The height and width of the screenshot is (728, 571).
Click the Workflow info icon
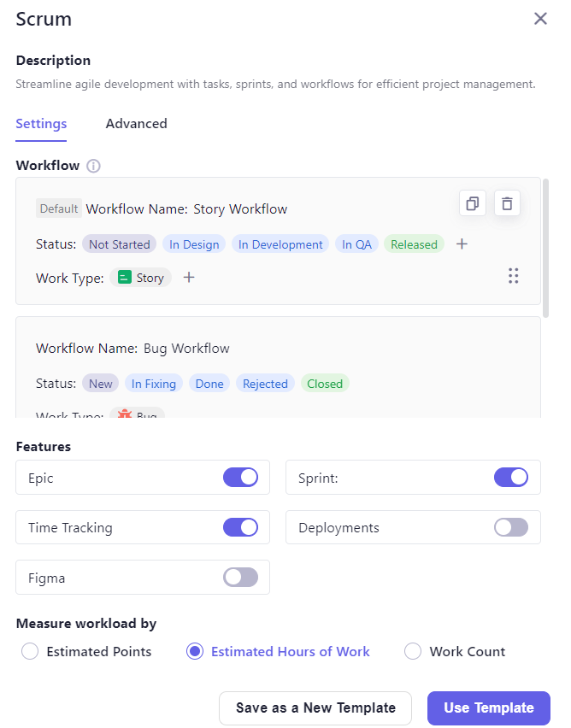pos(94,166)
